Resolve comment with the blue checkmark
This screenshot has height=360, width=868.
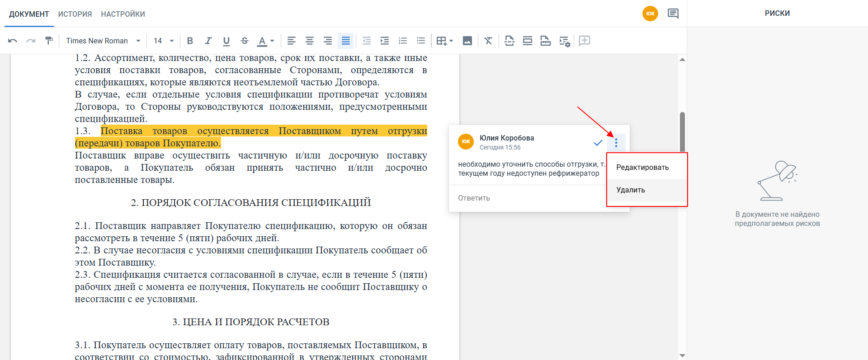[x=598, y=143]
